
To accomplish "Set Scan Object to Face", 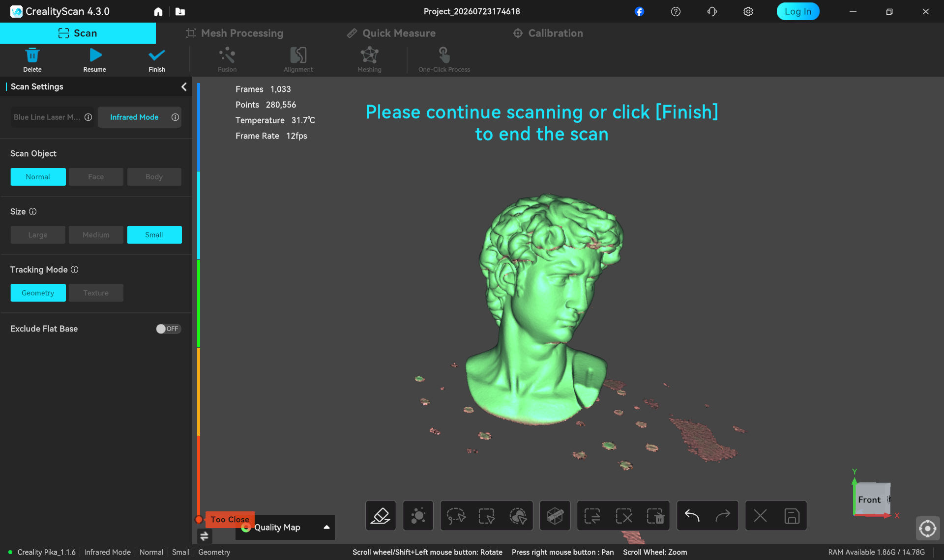I will click(x=96, y=177).
